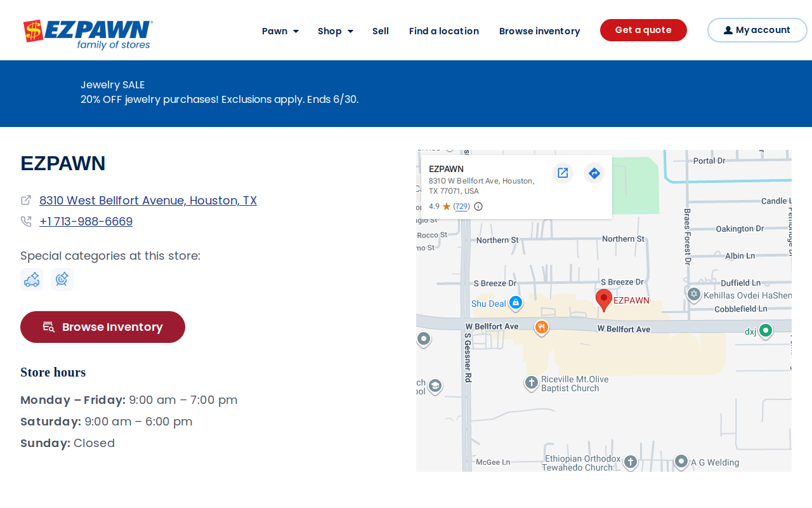
Task: Select the green dxj map marker
Action: (766, 331)
